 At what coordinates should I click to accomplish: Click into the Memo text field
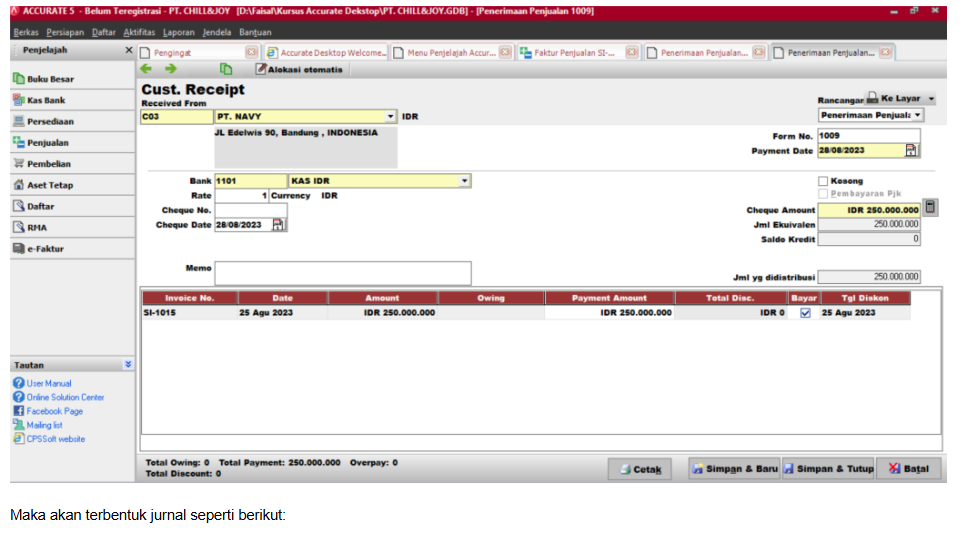coord(342,273)
